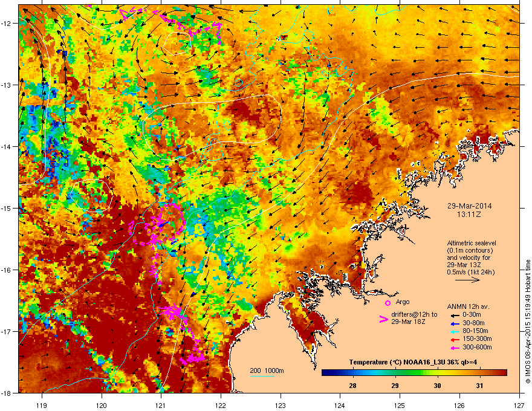Click the latitude axis label '-18'
This screenshot has width=532, height=411.
click(7, 393)
